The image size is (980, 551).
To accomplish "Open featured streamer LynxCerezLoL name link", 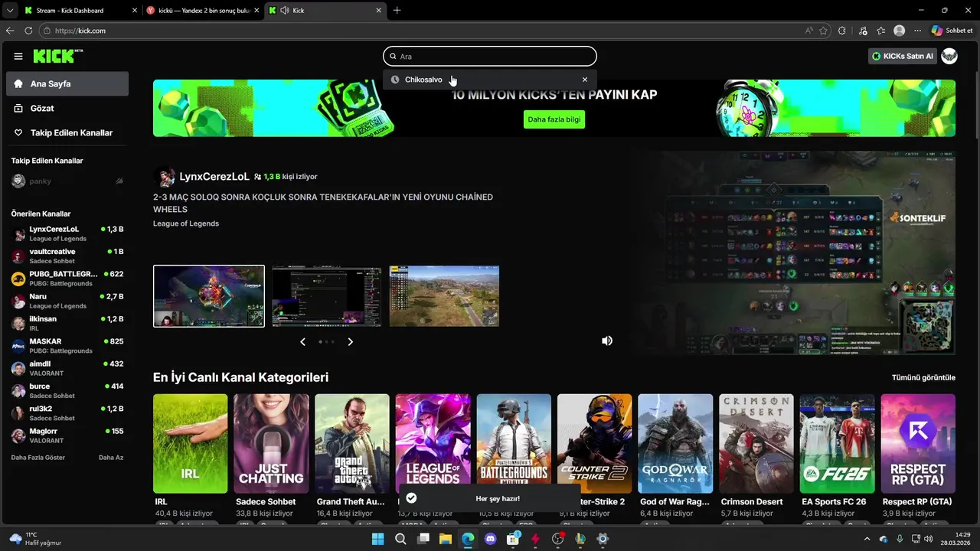I will (x=214, y=177).
